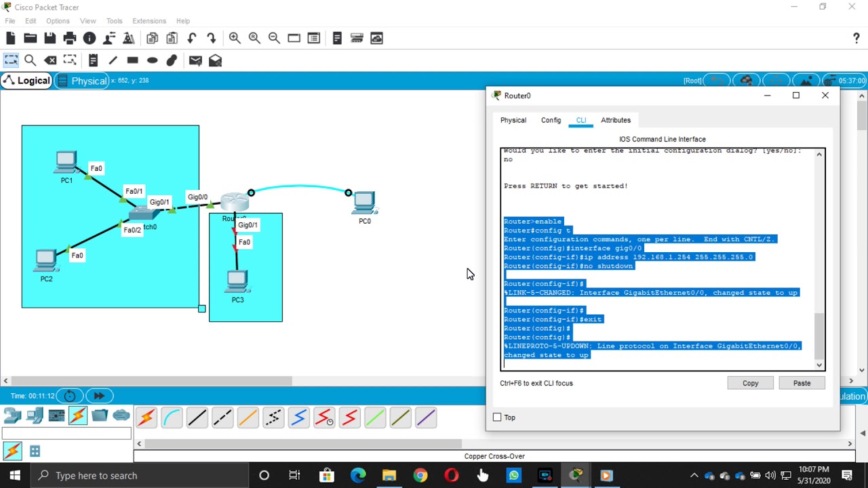Image resolution: width=868 pixels, height=488 pixels.
Task: Undo the last action
Action: pos(192,39)
